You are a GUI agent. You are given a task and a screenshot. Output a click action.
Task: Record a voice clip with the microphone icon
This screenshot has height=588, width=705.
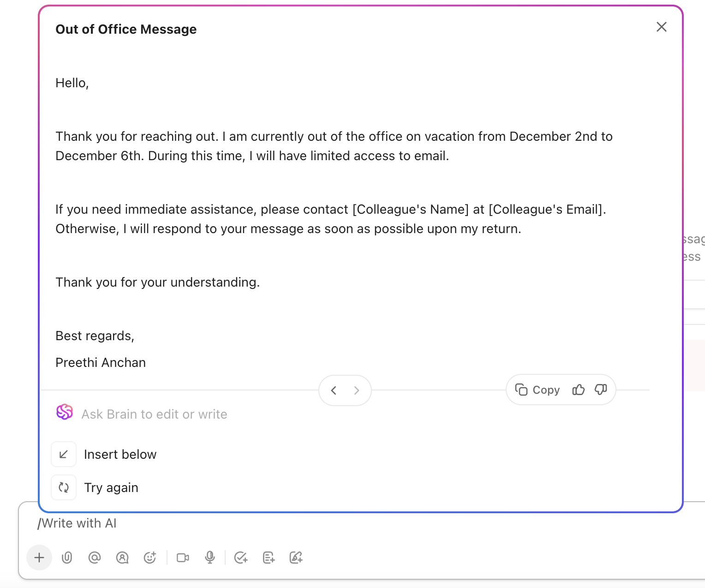point(210,558)
